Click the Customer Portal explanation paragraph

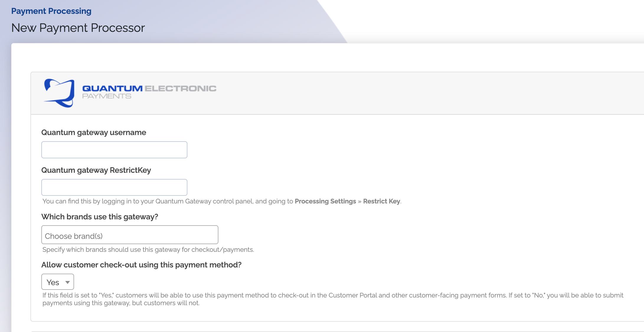[x=325, y=298]
